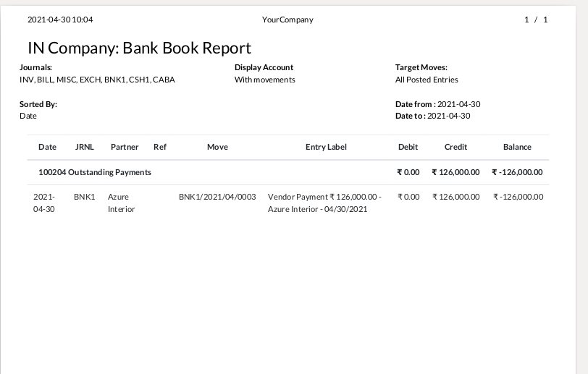Click the Azure Interior partner cell
This screenshot has height=374, width=588.
[121, 203]
